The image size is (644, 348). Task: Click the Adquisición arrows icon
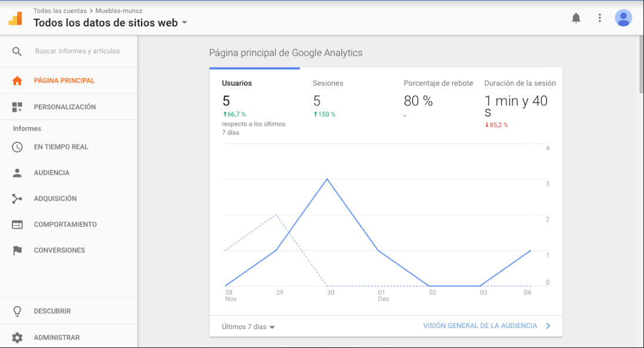[x=17, y=199]
